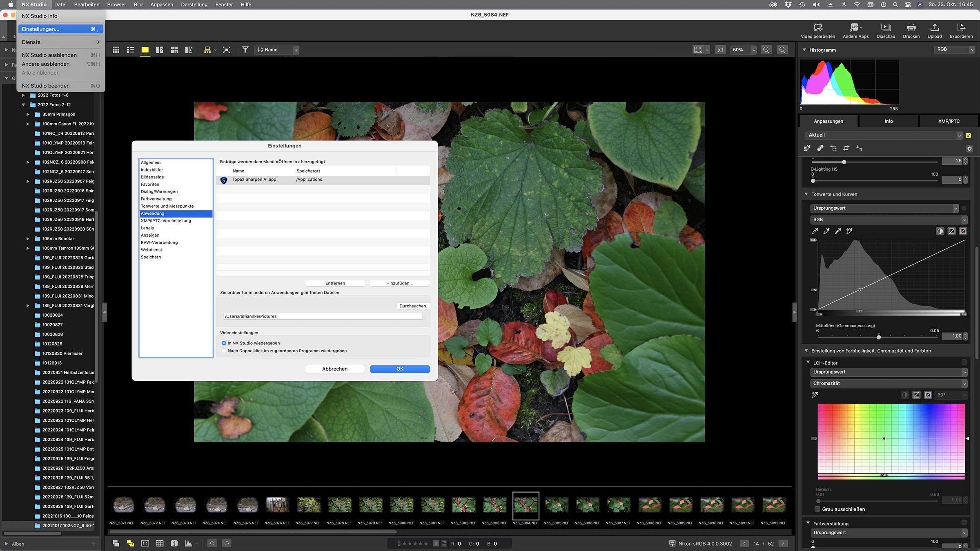Open the 50% zoom level dropdown
The image size is (980, 551).
click(x=743, y=50)
